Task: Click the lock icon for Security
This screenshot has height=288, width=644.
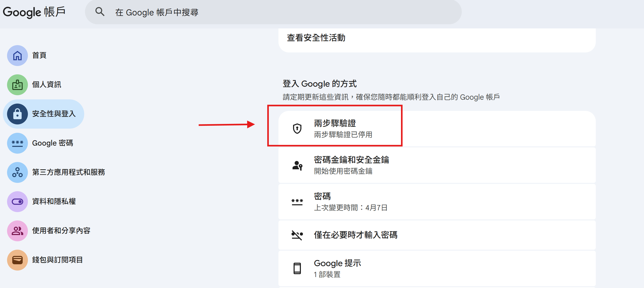Action: [17, 114]
